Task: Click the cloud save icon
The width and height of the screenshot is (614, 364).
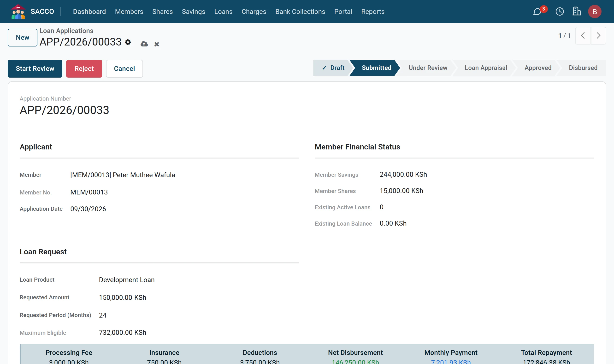Action: click(144, 44)
